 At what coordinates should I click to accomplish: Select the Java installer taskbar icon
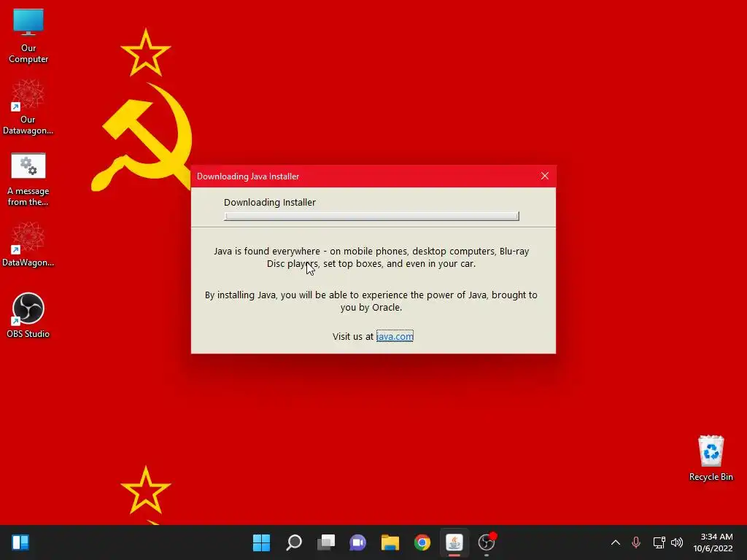pos(454,542)
